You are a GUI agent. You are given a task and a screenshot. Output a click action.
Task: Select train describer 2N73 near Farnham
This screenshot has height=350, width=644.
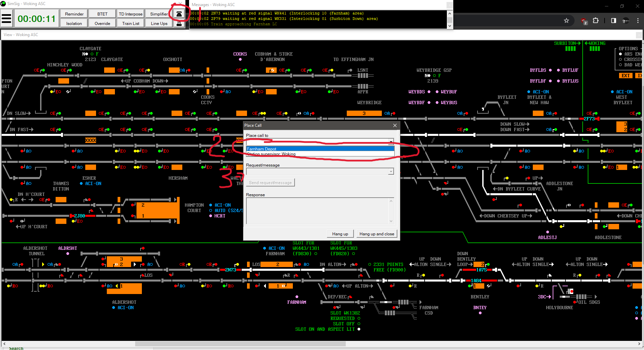click(231, 270)
